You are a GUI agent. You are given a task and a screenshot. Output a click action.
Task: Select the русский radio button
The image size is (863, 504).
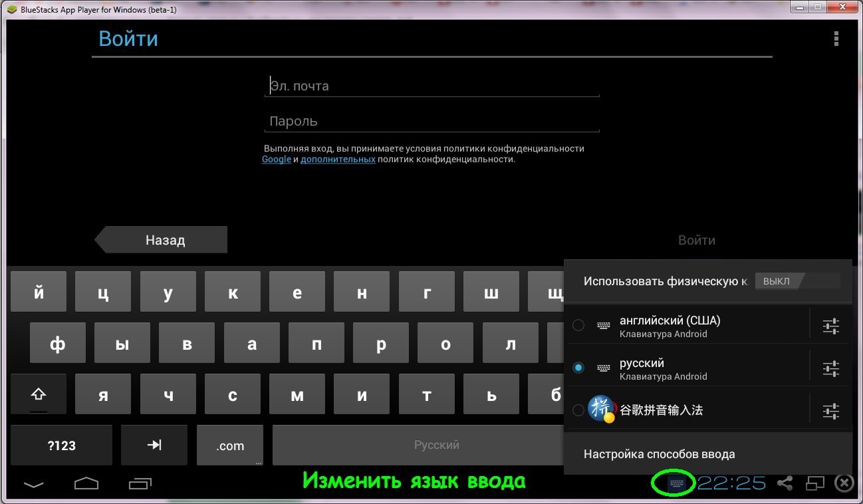point(578,368)
